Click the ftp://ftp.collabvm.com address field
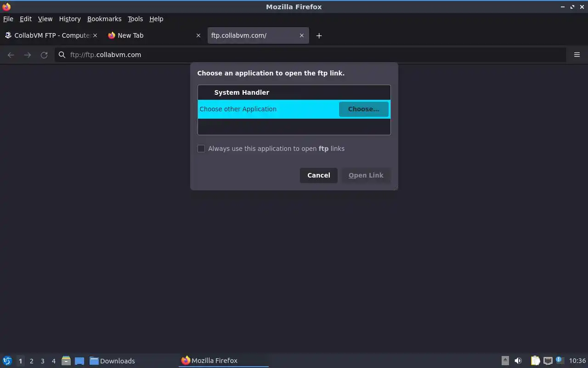This screenshot has width=588, height=368. click(310, 55)
